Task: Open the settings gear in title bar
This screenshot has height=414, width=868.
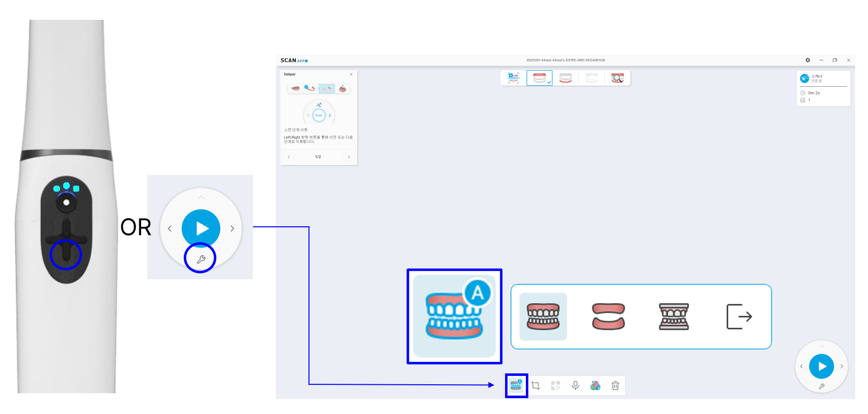Action: click(808, 60)
